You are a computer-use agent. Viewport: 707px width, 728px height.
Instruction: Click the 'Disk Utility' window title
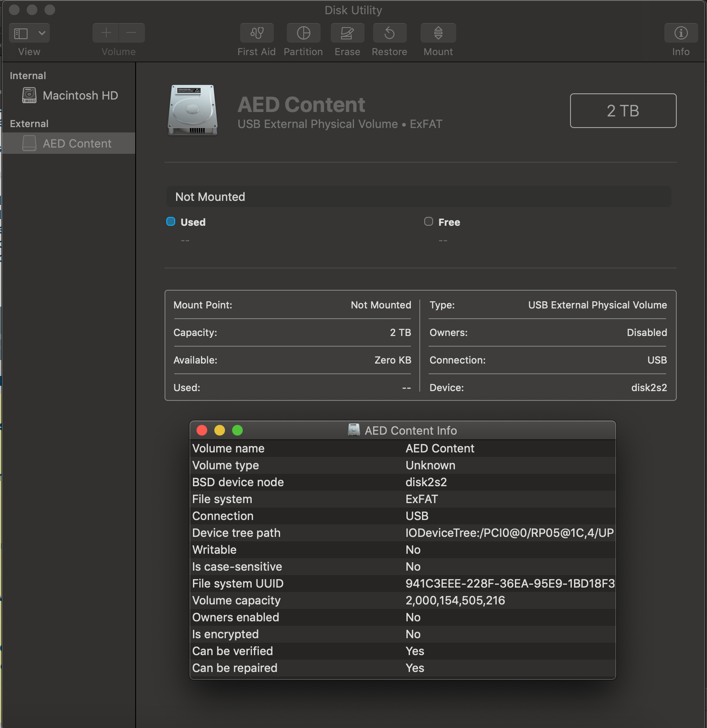(353, 10)
